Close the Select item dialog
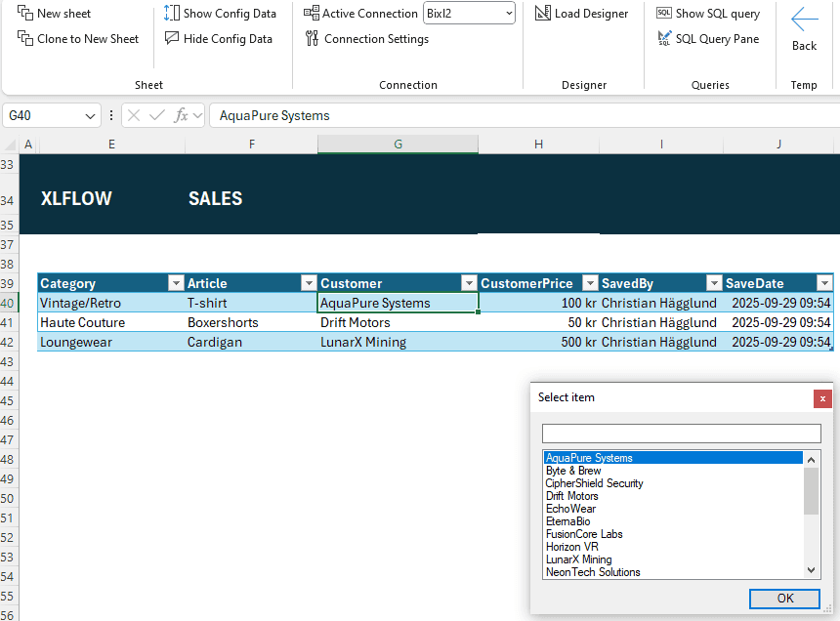This screenshot has width=840, height=621. (822, 398)
